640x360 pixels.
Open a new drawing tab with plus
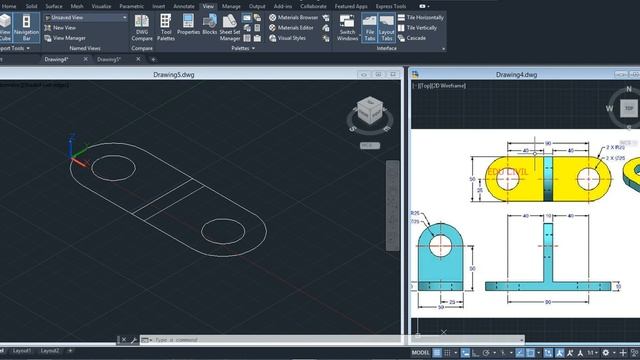click(x=153, y=60)
